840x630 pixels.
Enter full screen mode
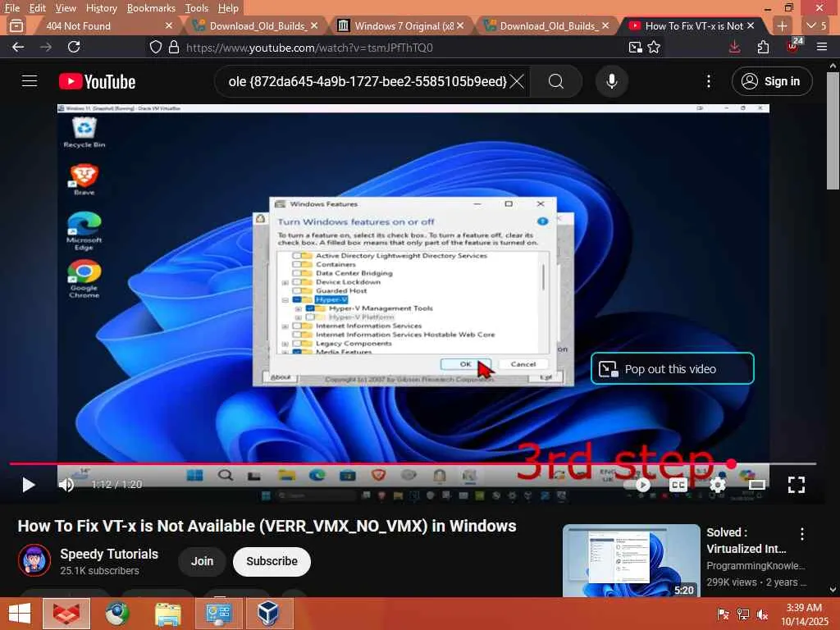(x=796, y=485)
